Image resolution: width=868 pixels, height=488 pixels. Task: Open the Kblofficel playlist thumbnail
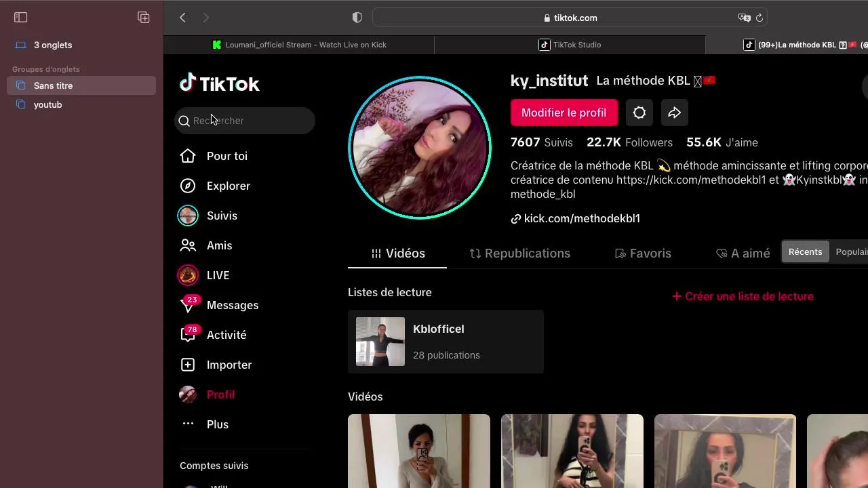380,342
